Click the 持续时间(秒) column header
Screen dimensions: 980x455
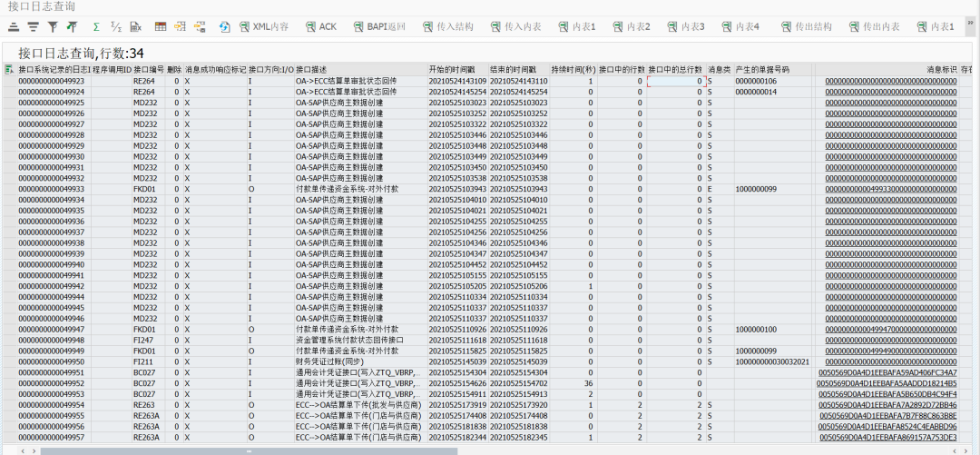click(573, 69)
